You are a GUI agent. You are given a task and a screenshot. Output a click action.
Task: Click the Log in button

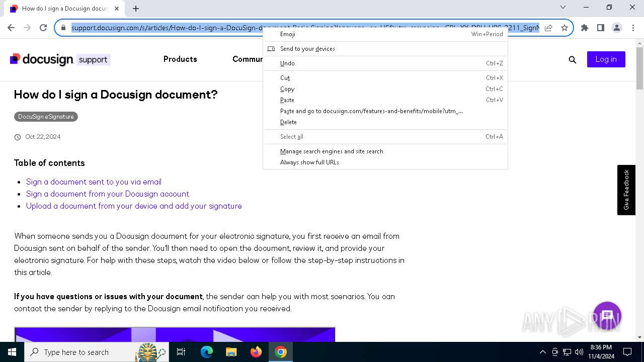pyautogui.click(x=606, y=59)
